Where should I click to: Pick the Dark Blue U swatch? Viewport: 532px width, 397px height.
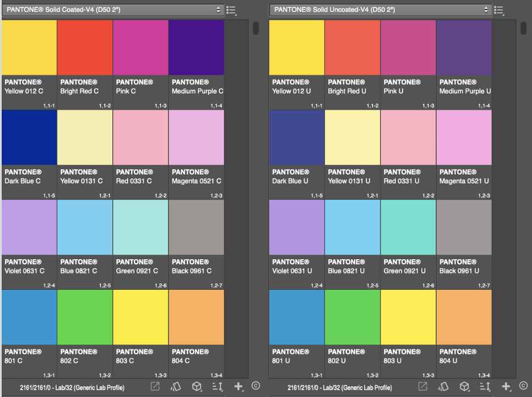[x=297, y=137]
